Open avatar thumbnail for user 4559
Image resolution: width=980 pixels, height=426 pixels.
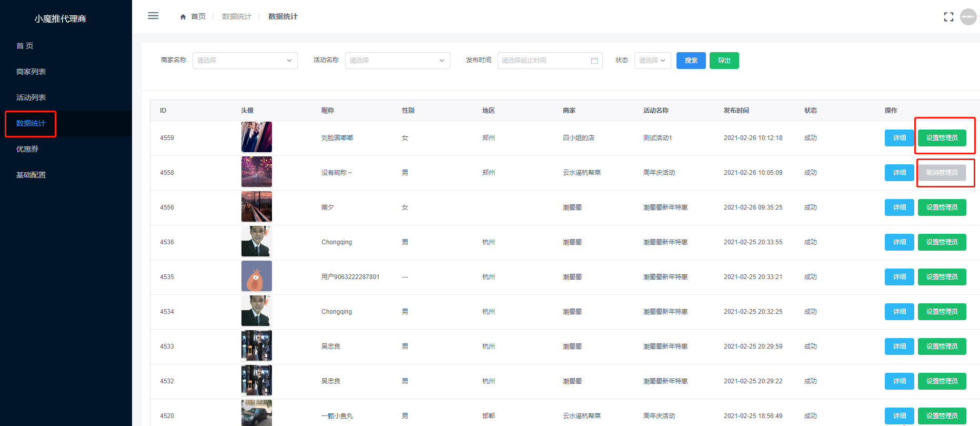(257, 137)
